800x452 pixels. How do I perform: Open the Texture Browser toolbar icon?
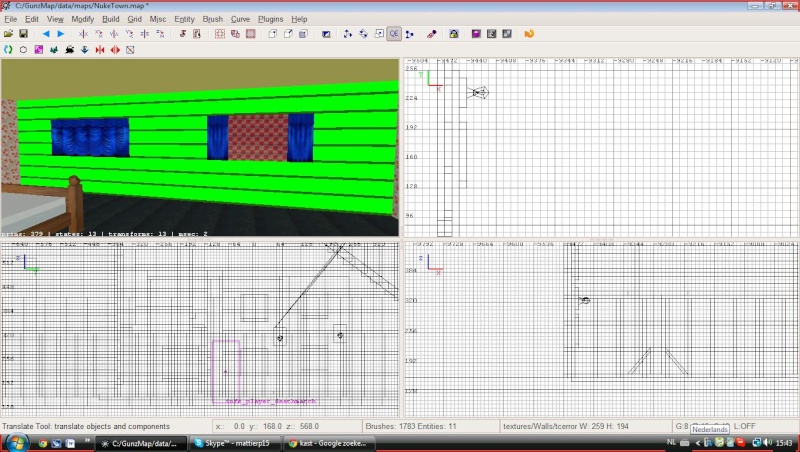(x=491, y=34)
